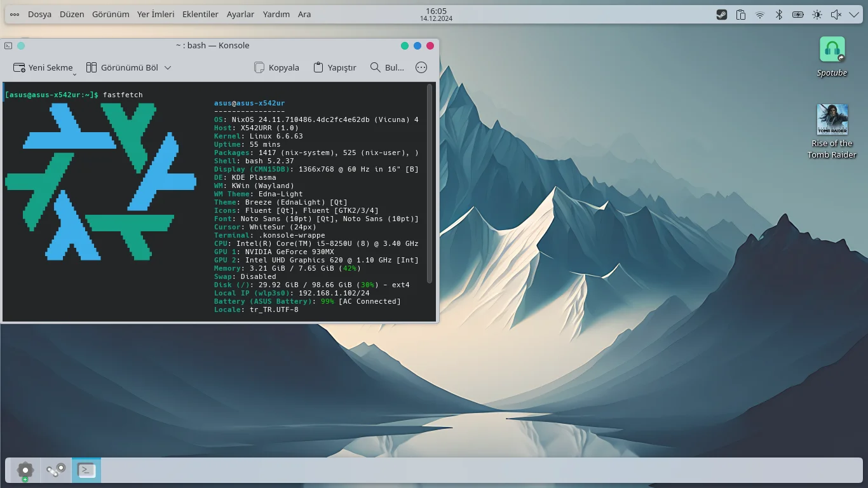This screenshot has height=488, width=868.
Task: Click the OS line reading NixOS 24.11
Action: (x=316, y=119)
